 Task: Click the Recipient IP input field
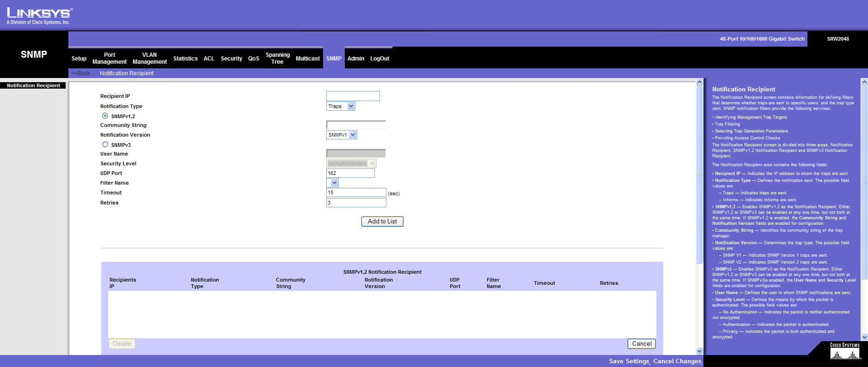point(353,96)
